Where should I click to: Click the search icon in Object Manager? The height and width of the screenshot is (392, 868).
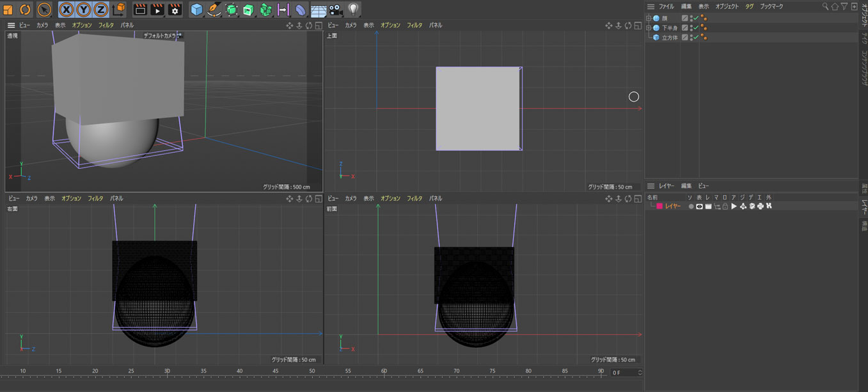click(825, 6)
